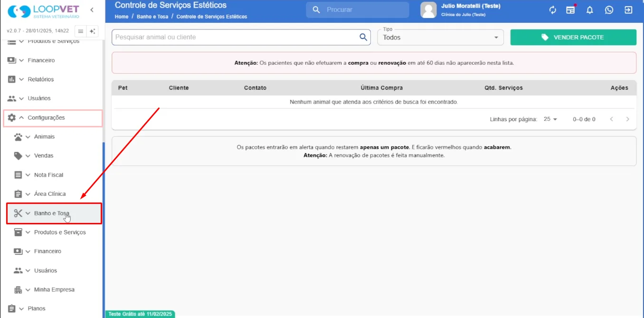
Task: Click the Minha Empresa building icon
Action: (18, 289)
